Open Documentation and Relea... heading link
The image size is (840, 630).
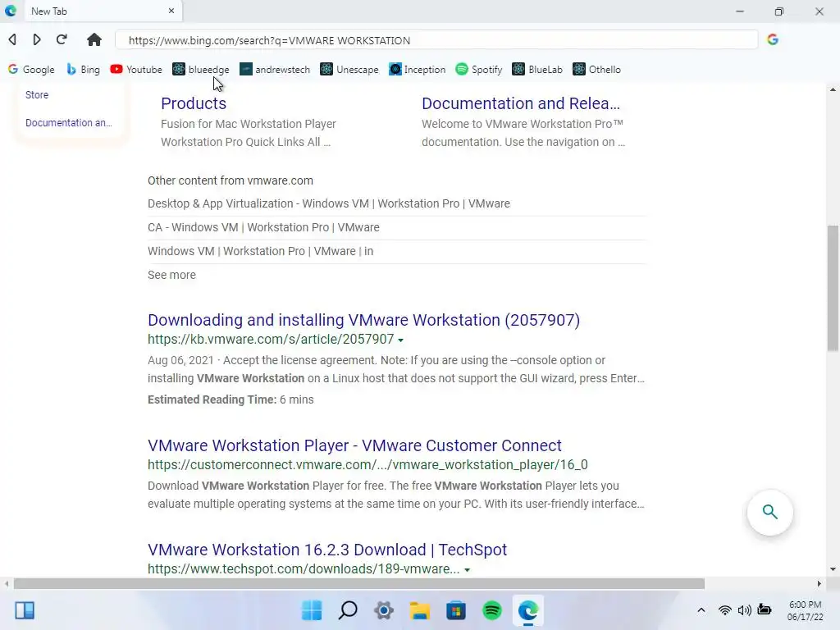pos(521,103)
